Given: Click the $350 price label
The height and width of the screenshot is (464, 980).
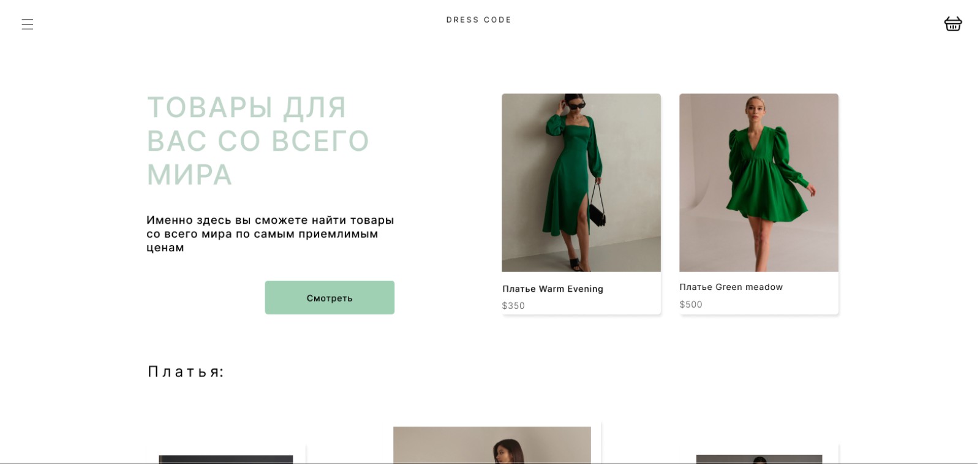Looking at the screenshot, I should 513,306.
